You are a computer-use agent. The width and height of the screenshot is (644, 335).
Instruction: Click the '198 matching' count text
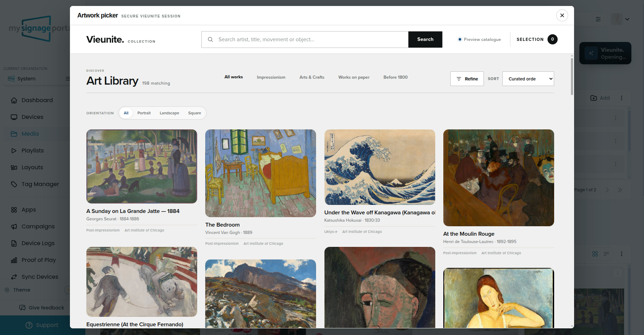tap(156, 83)
